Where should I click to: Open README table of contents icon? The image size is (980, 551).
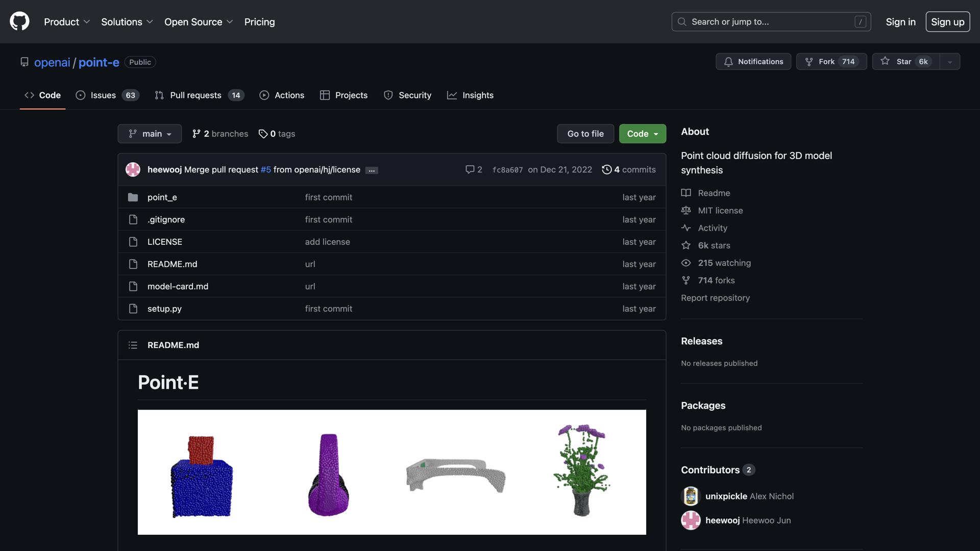(x=133, y=345)
